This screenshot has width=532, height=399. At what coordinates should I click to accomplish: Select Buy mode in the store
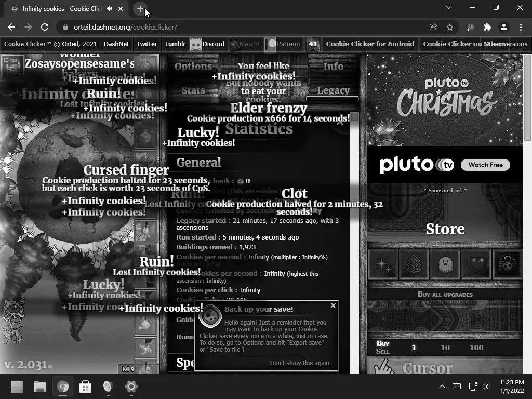(383, 343)
